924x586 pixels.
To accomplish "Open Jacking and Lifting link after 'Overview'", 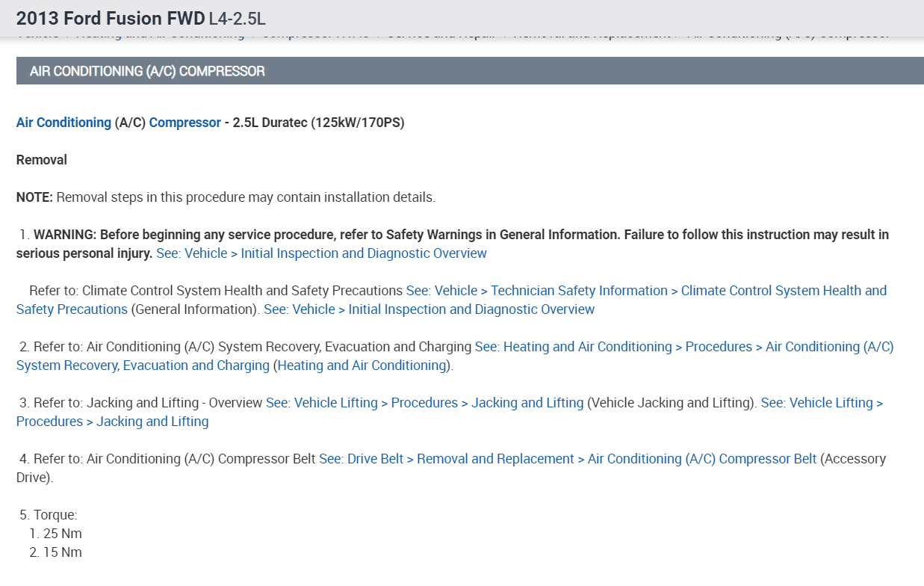I will pos(424,403).
